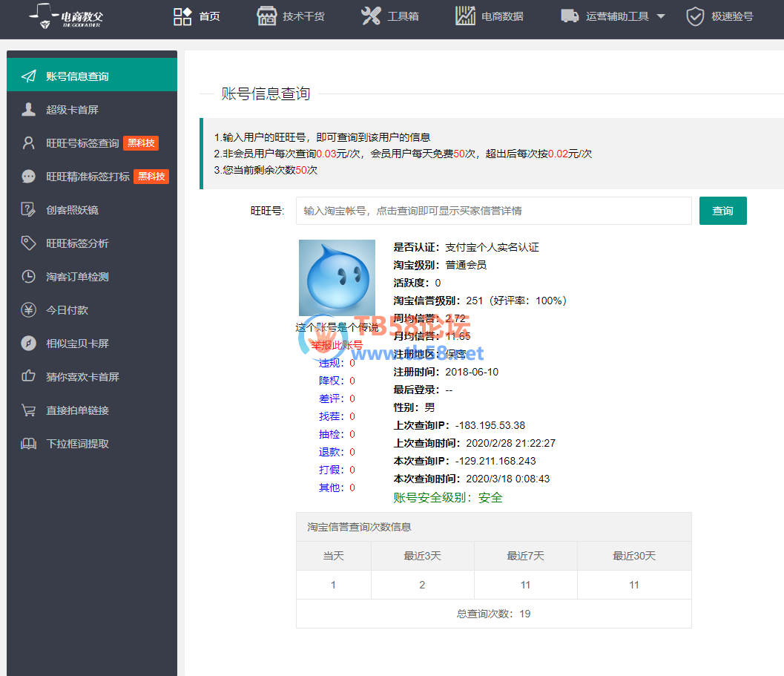784x676 pixels.
Task: Click the blue Wangwang avatar image
Action: click(x=337, y=278)
